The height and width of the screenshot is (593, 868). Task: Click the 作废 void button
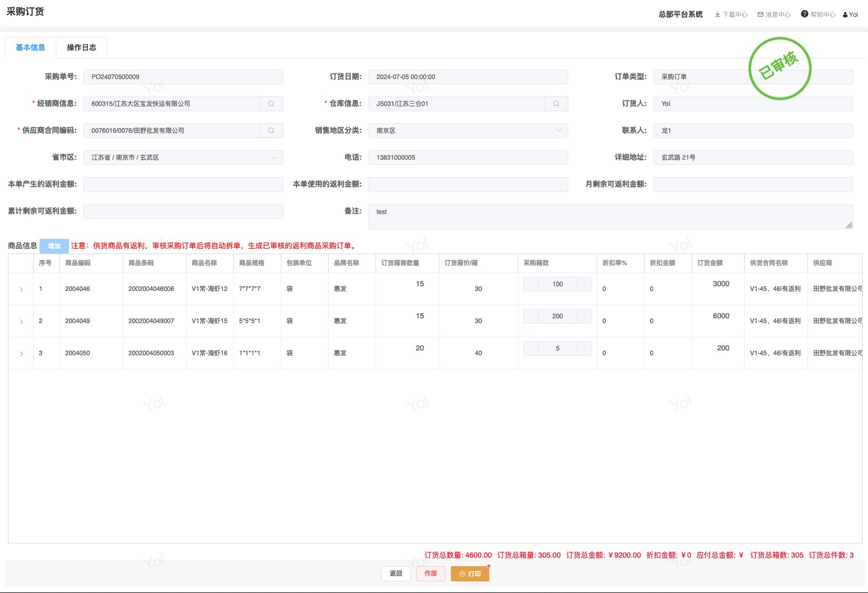431,573
